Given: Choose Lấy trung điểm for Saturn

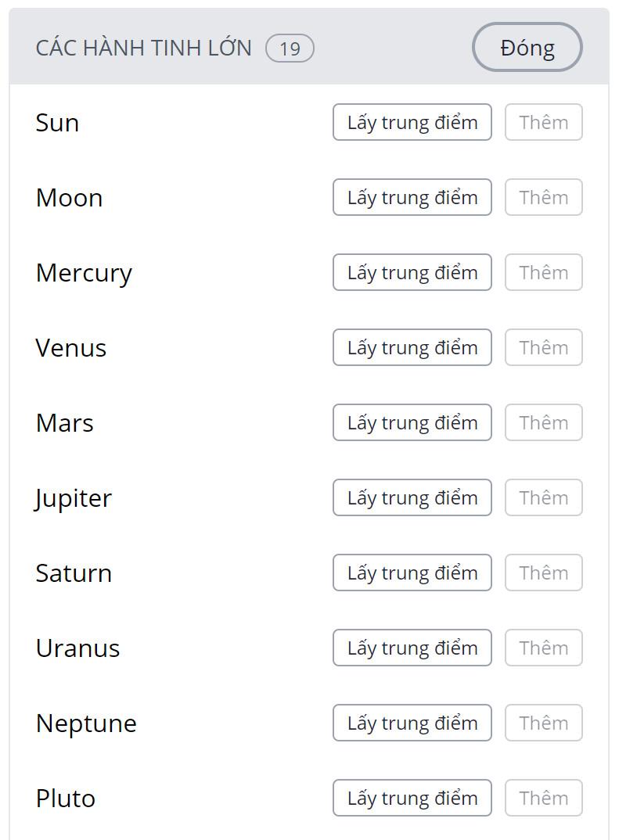Looking at the screenshot, I should point(412,573).
